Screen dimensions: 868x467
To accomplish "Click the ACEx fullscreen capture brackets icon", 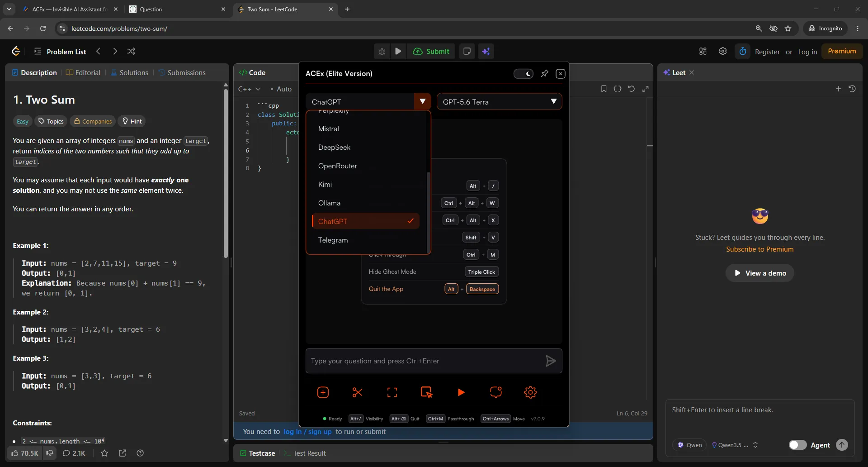I will 392,392.
